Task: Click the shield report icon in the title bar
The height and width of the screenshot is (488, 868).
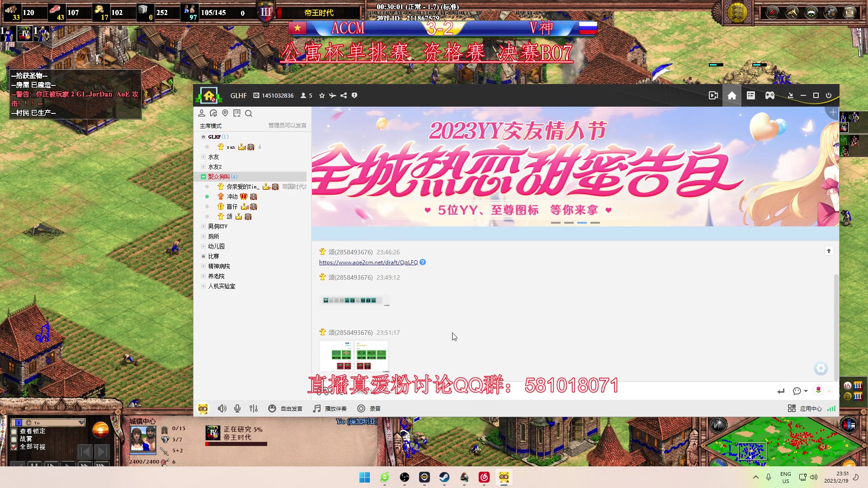Action: click(354, 95)
